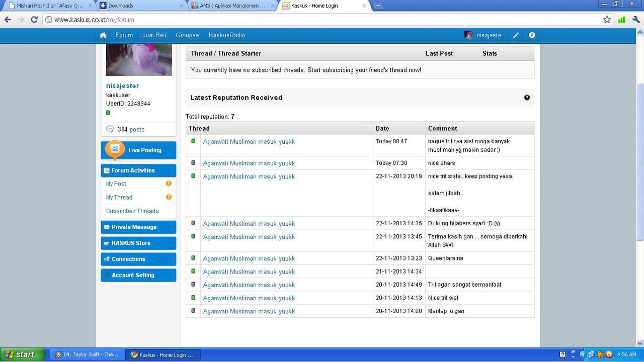
Task: Open Subscribed Threads link
Action: click(x=132, y=211)
